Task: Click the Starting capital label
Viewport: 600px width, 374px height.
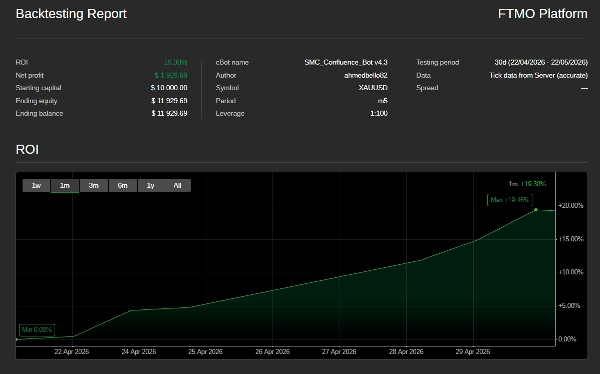Action: (38, 88)
